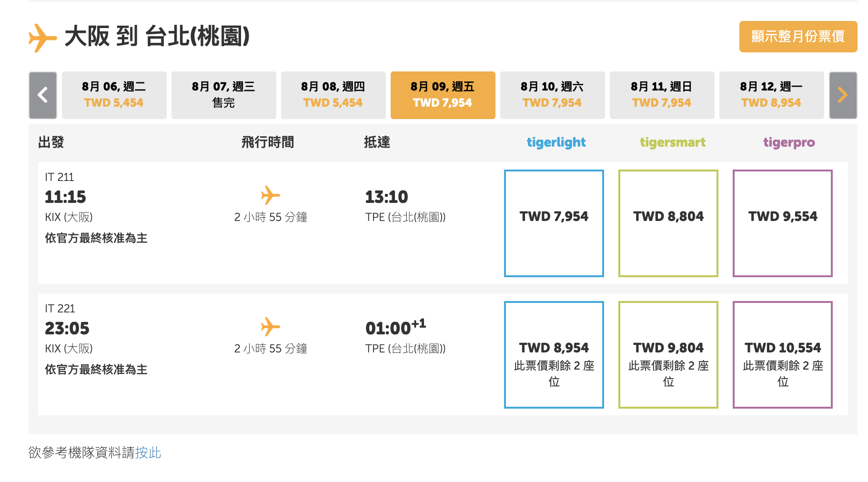Screen dimensions: 868x482
Task: Click the tigerpro column header
Action: pyautogui.click(x=789, y=142)
